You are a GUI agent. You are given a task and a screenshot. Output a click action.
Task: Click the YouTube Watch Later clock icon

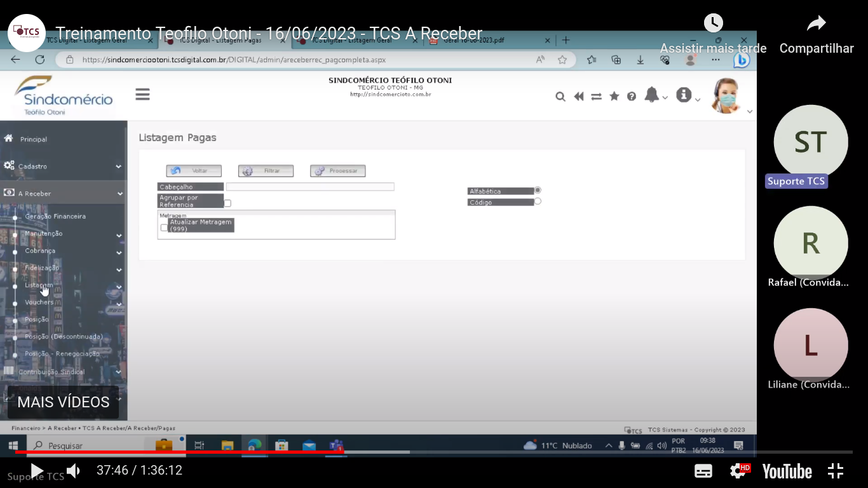coord(714,23)
